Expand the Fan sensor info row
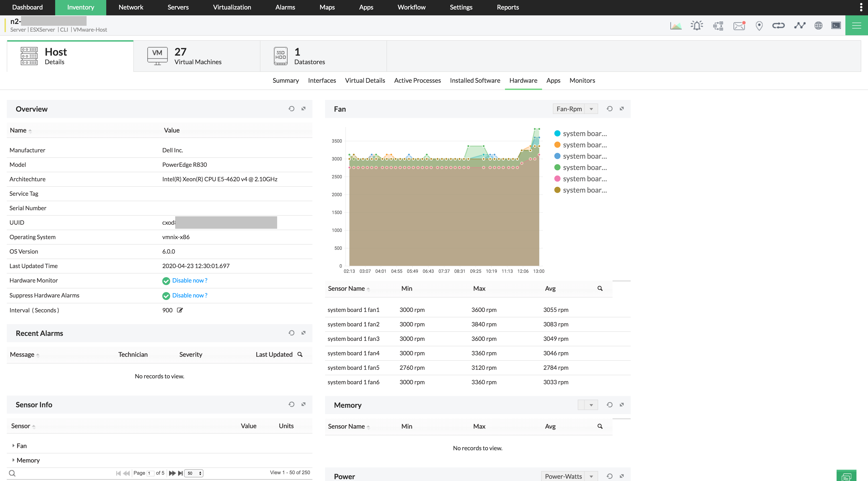This screenshot has height=481, width=868. [x=13, y=445]
